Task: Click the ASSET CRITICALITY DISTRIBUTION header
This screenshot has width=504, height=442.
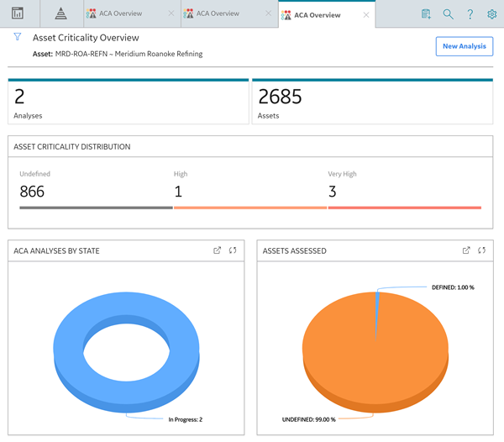Action: (x=72, y=146)
